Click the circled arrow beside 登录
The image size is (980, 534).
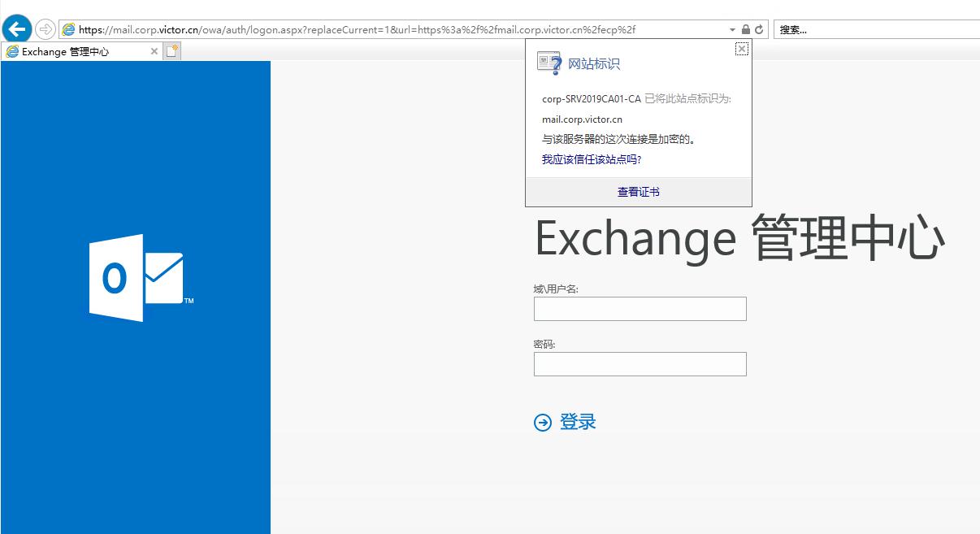[542, 422]
